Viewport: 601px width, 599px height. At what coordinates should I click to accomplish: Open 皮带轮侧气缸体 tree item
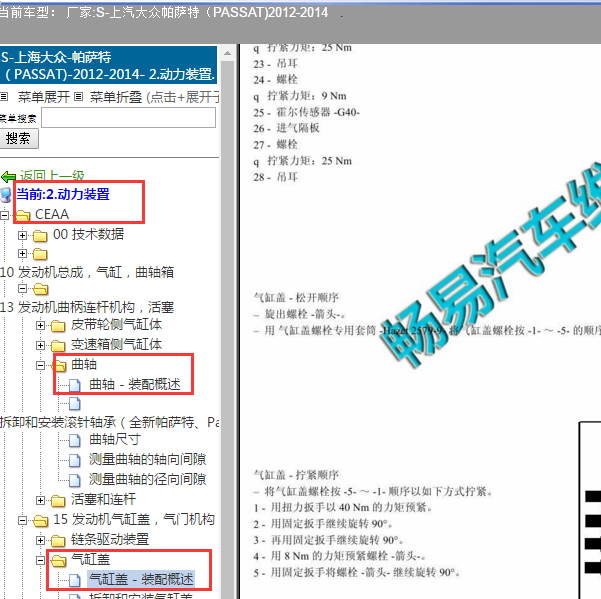coord(117,325)
